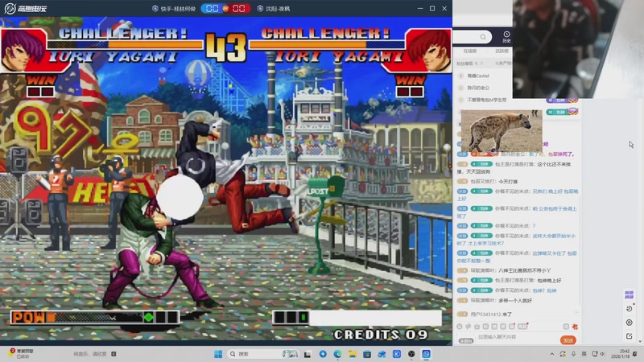
Task: Click the megaphone icon in chat toolbar
Action: [469, 327]
